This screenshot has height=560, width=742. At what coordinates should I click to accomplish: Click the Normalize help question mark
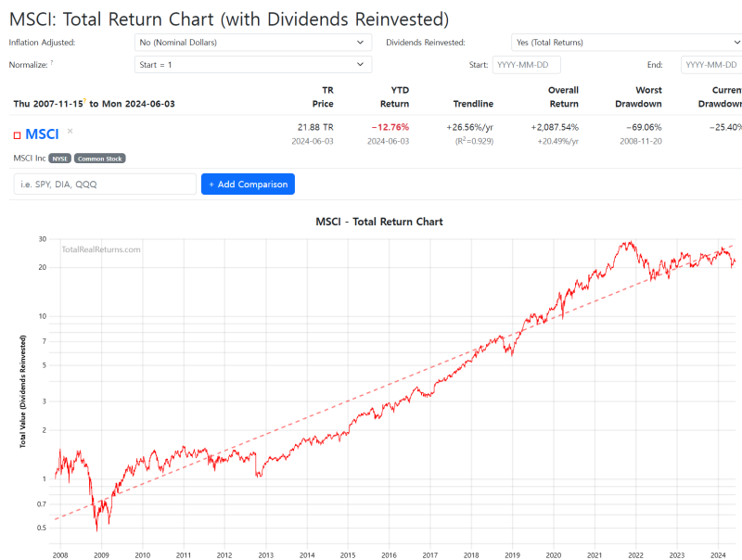[x=52, y=62]
